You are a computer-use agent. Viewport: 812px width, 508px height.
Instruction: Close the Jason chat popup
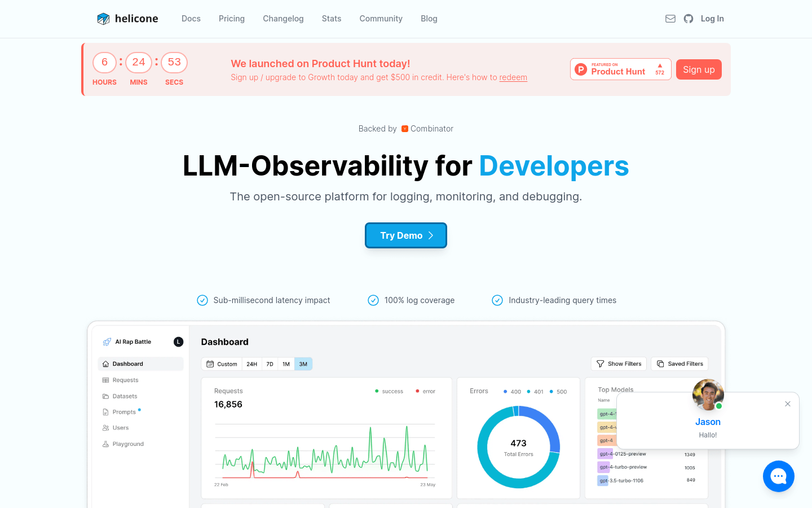click(788, 404)
